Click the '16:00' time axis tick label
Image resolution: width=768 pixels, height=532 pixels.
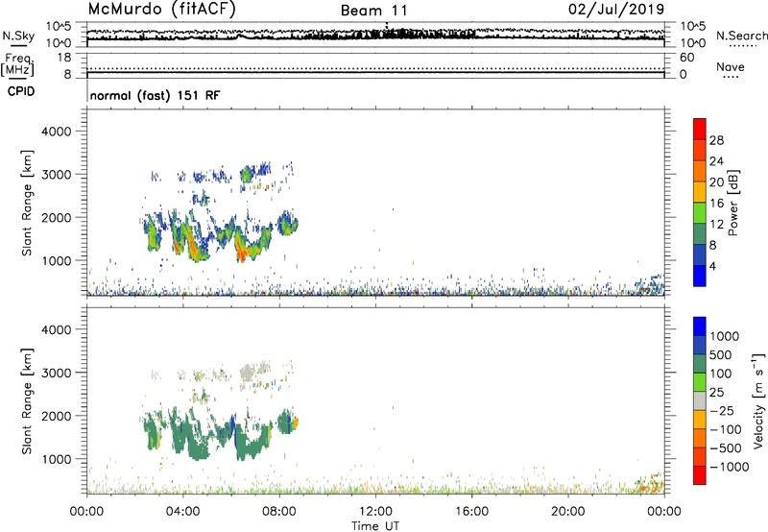(x=471, y=512)
